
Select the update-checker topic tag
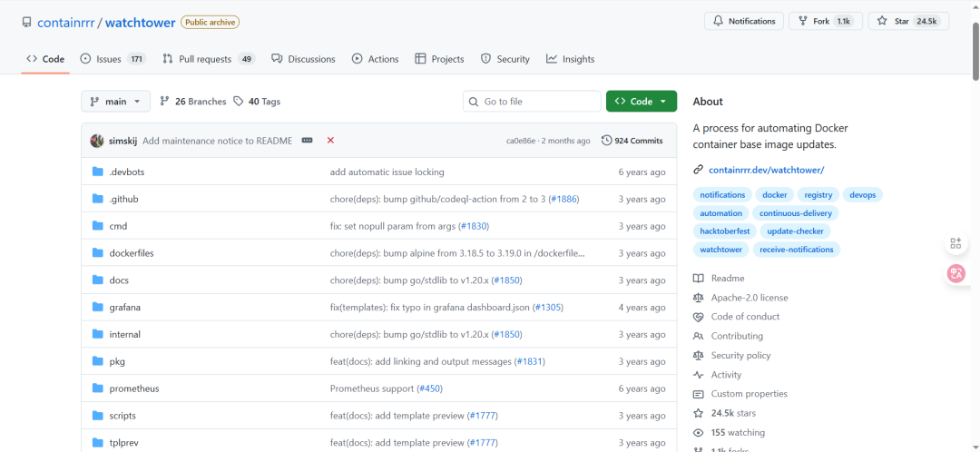(796, 231)
